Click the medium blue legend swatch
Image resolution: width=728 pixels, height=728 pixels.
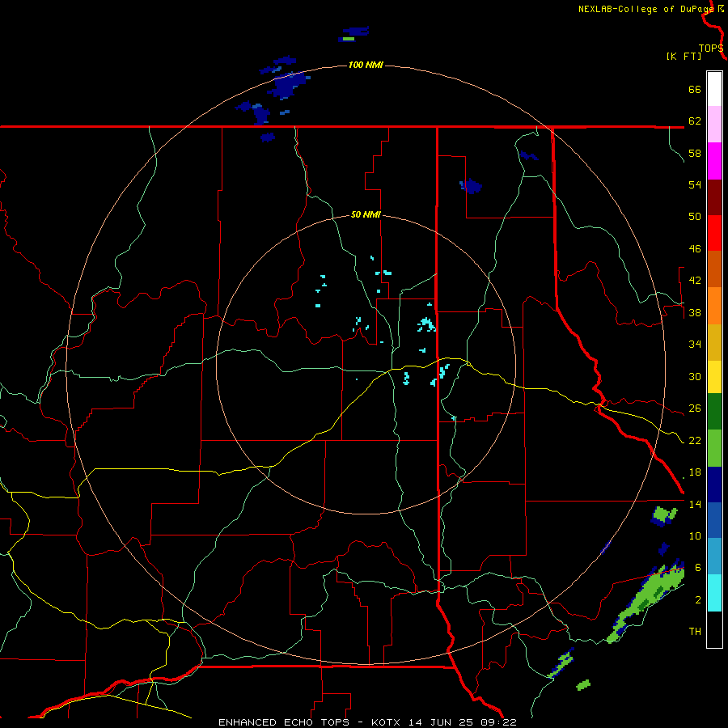coord(714,520)
